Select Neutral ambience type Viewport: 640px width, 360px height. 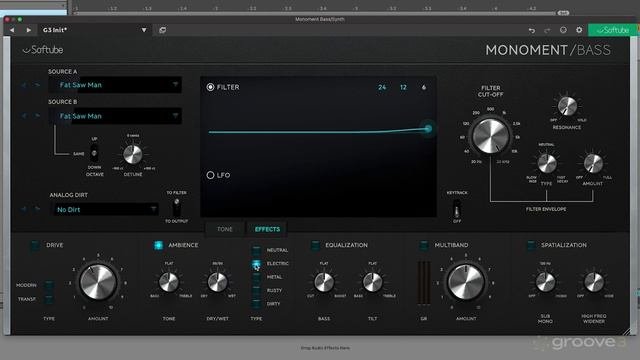tap(256, 250)
